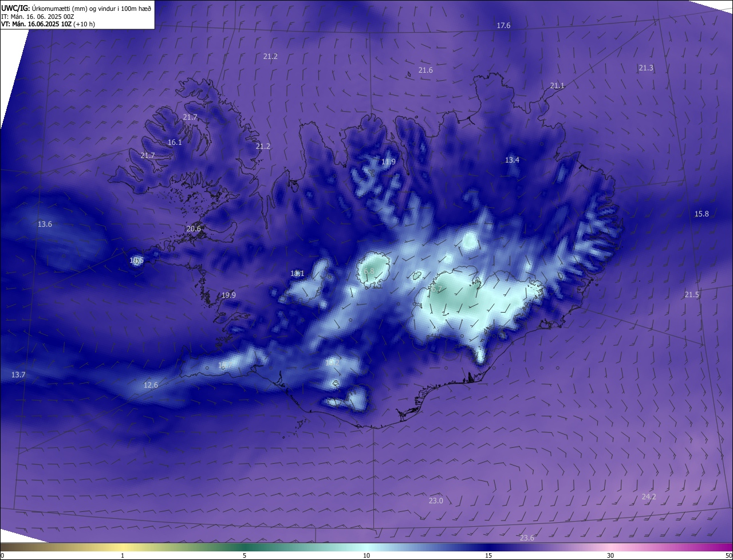Click the 21.1 value label

coord(557,86)
